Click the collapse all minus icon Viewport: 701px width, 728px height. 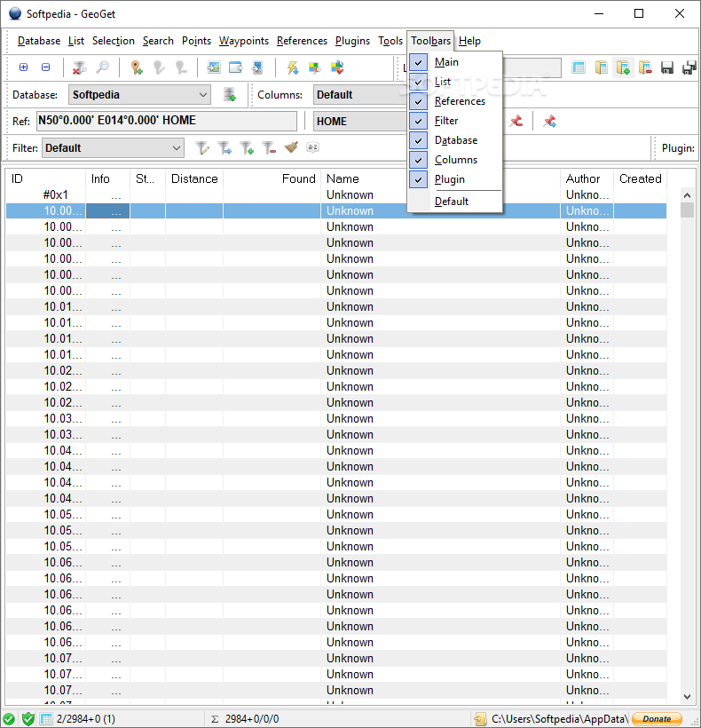[45, 67]
